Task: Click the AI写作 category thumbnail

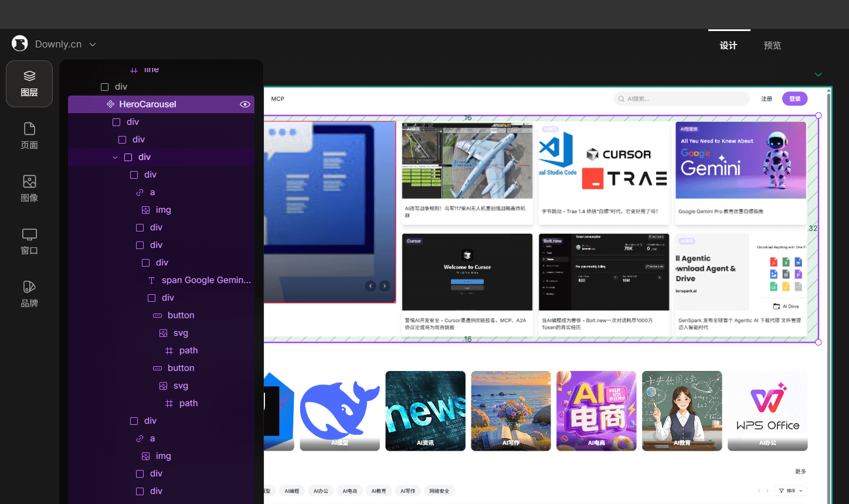Action: click(x=511, y=411)
